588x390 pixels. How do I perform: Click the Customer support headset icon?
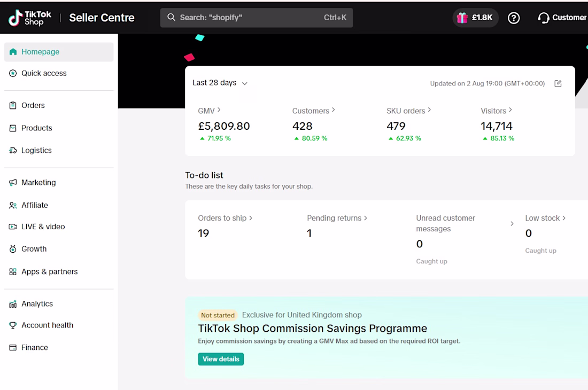click(x=544, y=18)
